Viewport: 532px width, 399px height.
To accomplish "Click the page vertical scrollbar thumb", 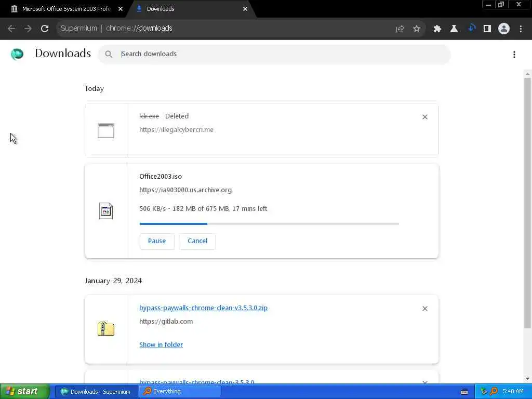I will point(527,203).
